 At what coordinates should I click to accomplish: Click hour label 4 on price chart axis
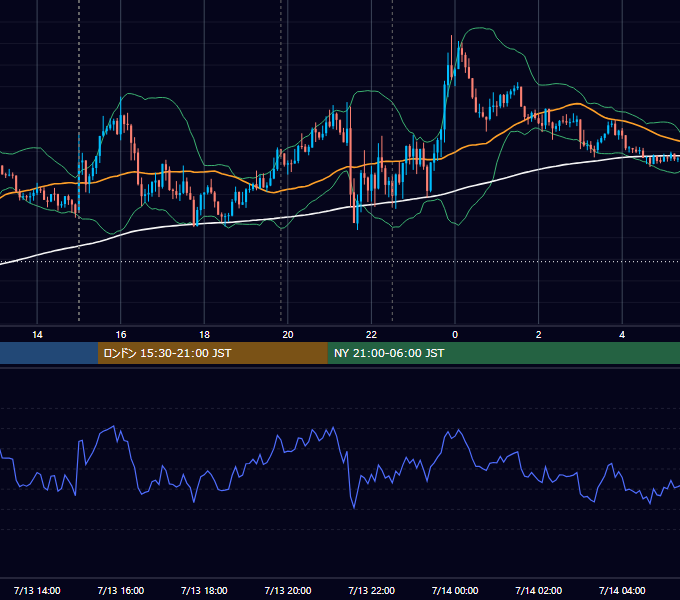point(622,335)
